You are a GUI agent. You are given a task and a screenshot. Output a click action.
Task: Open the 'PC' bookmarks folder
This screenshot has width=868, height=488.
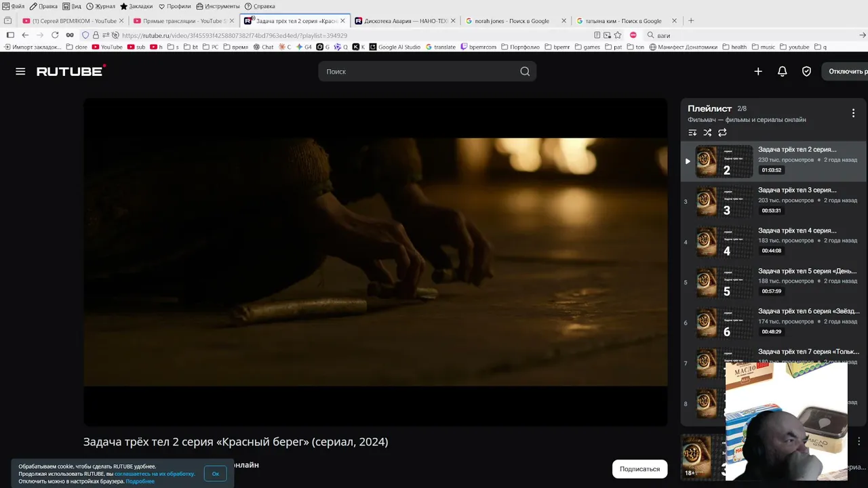(210, 47)
